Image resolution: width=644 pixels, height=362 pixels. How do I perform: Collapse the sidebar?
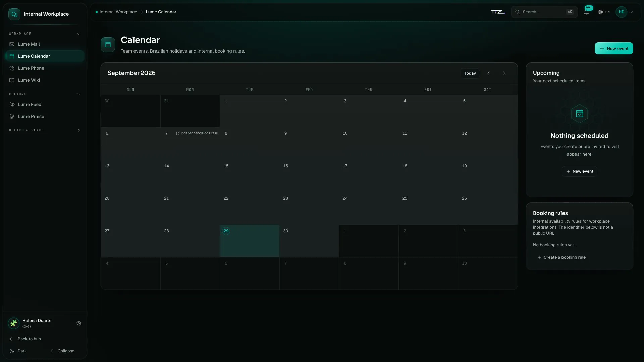[x=62, y=351]
